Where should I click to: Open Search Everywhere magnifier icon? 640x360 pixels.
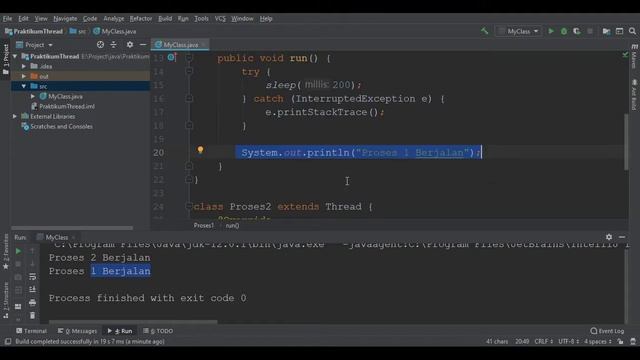pyautogui.click(x=632, y=31)
